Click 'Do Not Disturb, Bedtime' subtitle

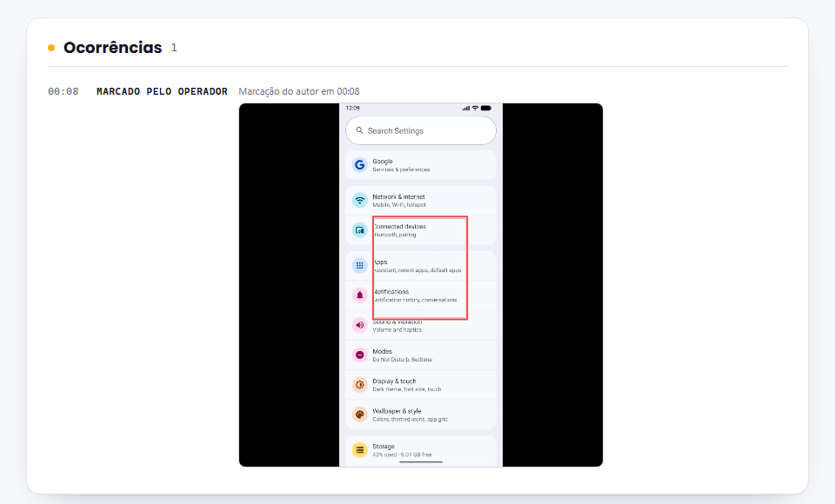[402, 360]
